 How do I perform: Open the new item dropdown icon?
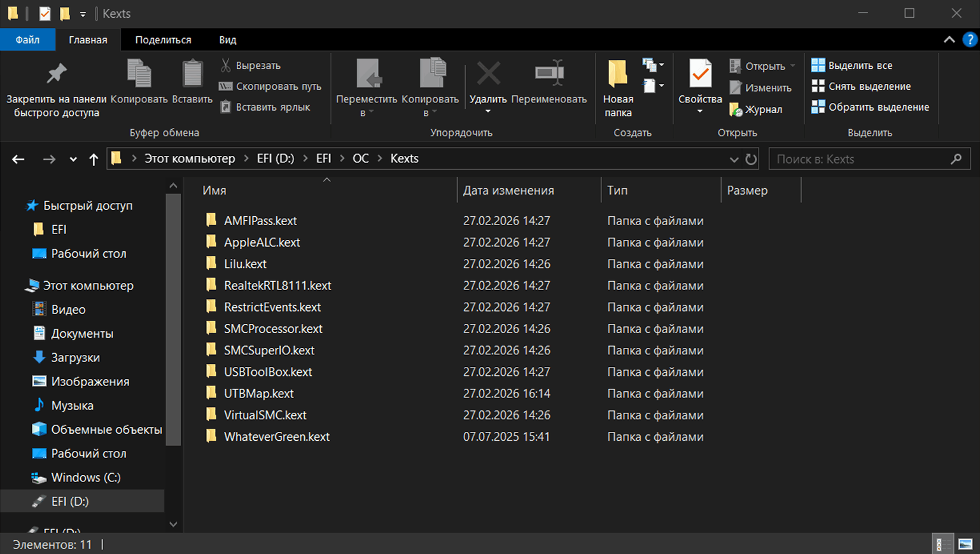click(x=653, y=65)
